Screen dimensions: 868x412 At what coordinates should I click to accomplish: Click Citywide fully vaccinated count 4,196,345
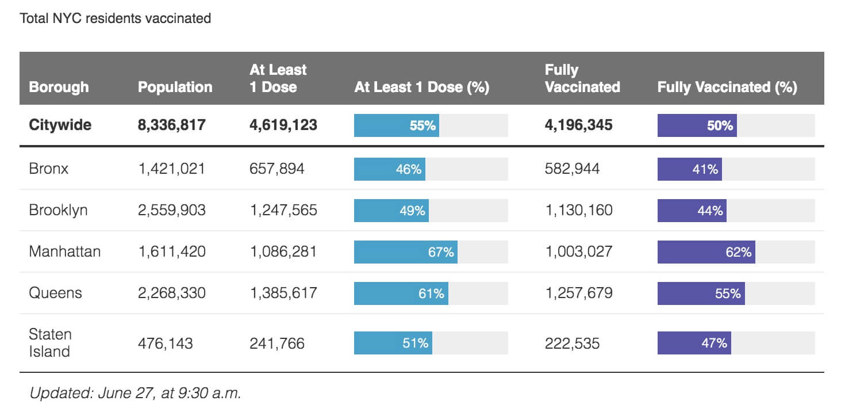click(578, 125)
